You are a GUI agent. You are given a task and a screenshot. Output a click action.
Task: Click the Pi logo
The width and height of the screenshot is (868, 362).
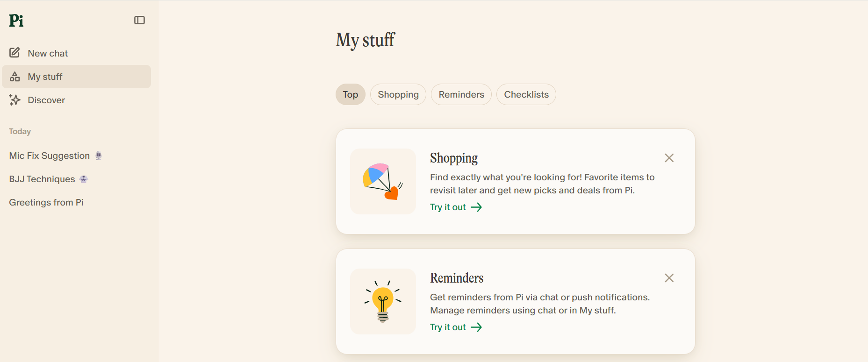(16, 21)
